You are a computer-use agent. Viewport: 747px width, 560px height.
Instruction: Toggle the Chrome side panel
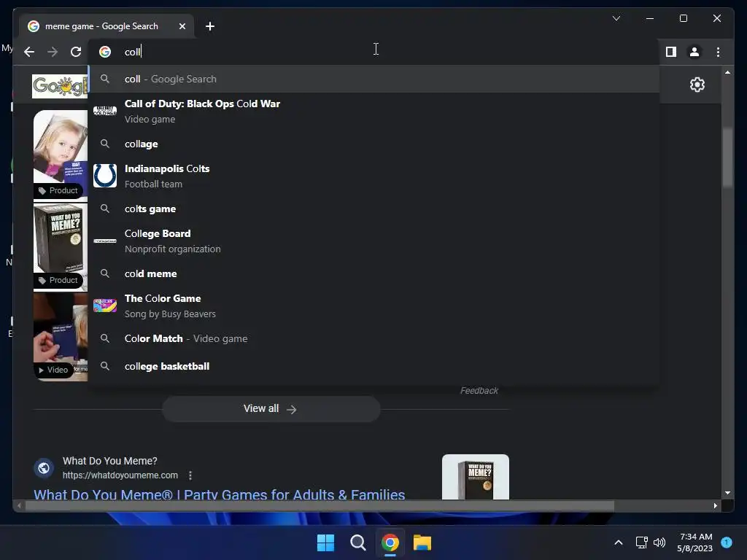click(671, 52)
